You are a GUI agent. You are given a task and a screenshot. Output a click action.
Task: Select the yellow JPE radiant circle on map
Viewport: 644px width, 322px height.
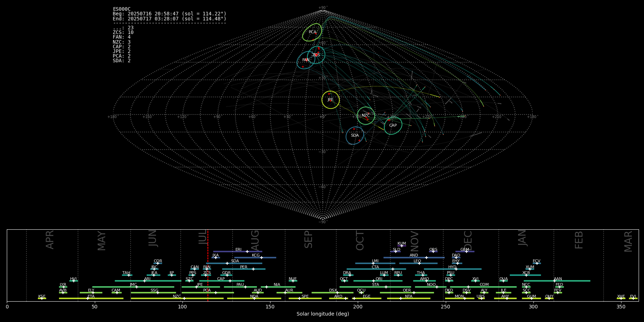[x=331, y=100]
